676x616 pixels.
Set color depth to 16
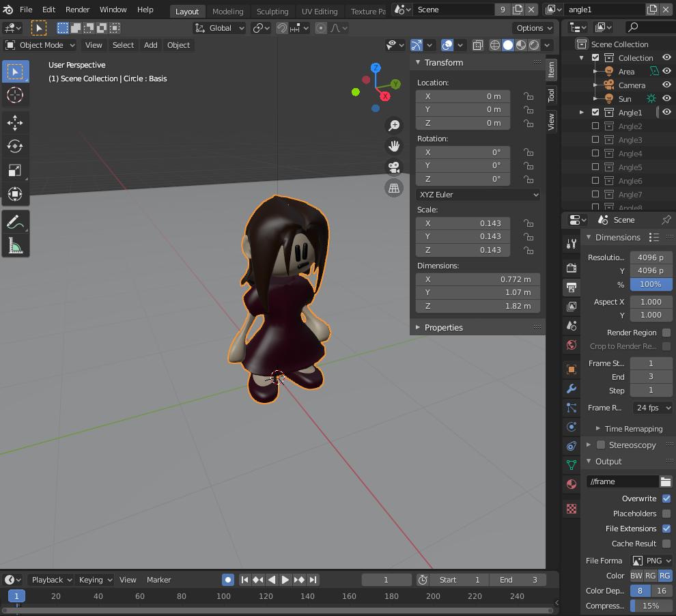coord(662,591)
